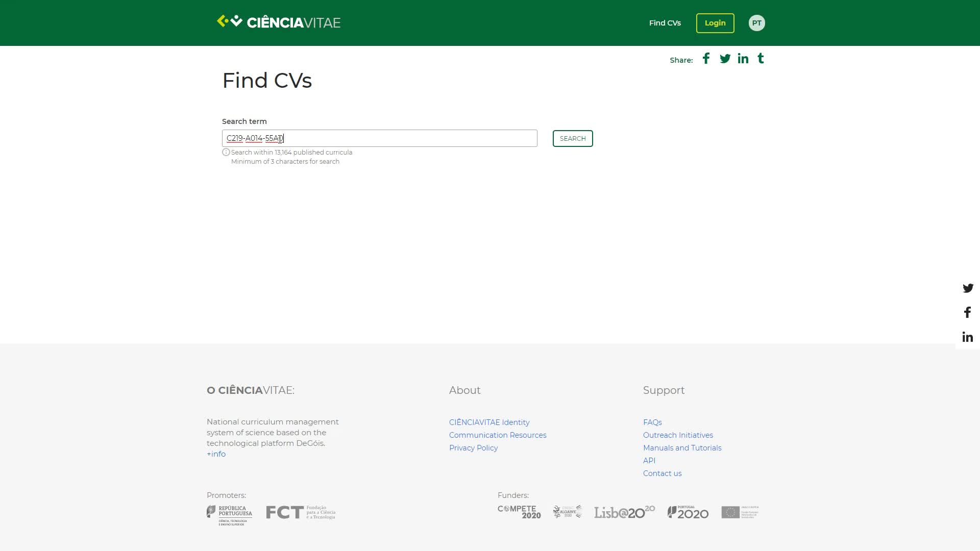Open the Contact us link

coord(662,473)
